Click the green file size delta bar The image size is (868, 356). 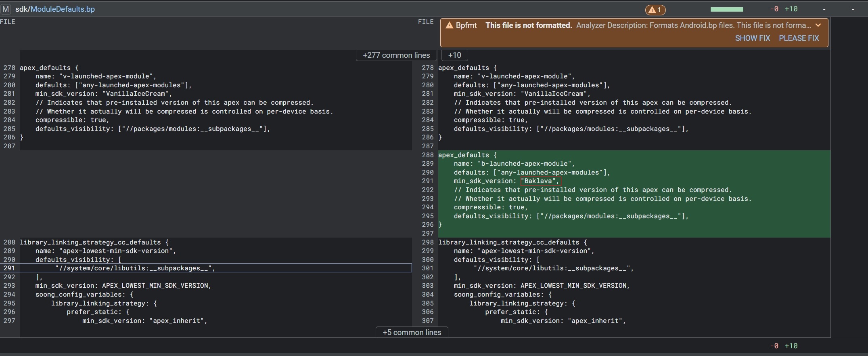pos(726,9)
